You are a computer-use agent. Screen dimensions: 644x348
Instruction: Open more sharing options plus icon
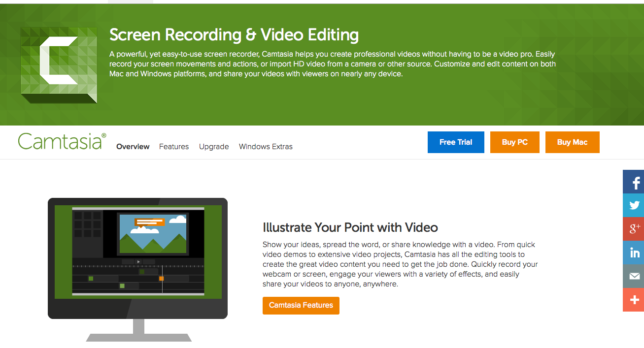tap(634, 300)
